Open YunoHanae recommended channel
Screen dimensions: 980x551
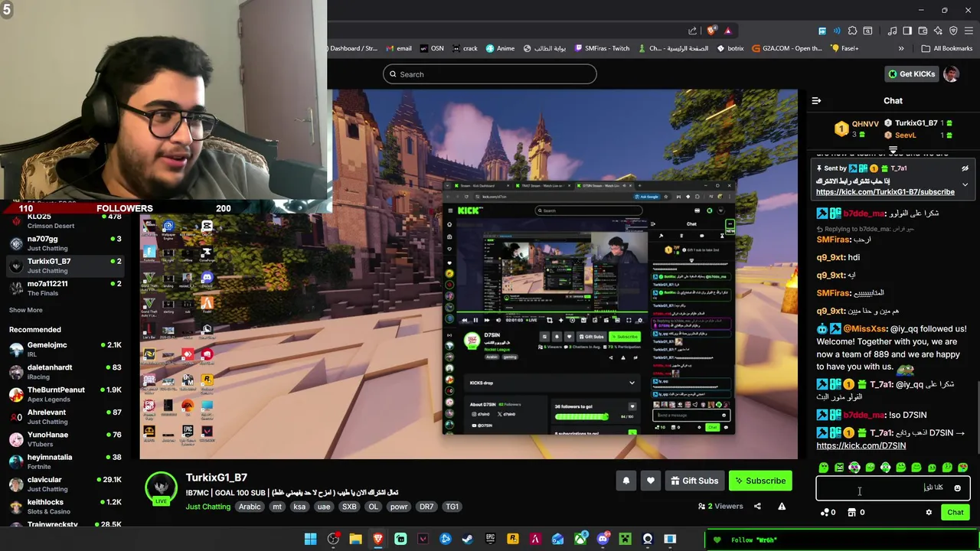65,439
